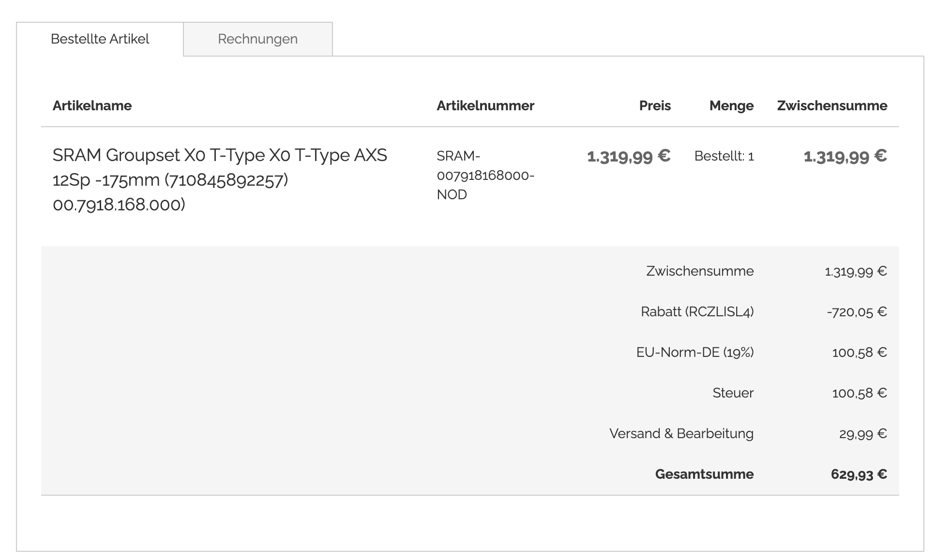Click the Menge column header

click(x=731, y=106)
